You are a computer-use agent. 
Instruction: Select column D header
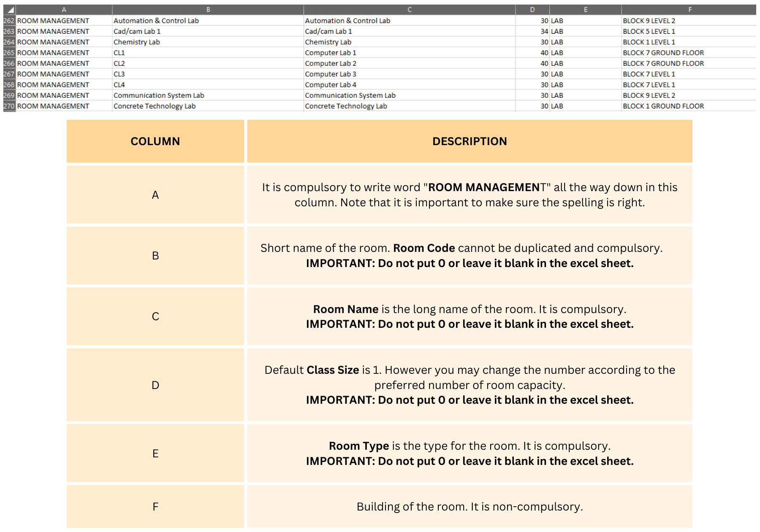coord(532,10)
